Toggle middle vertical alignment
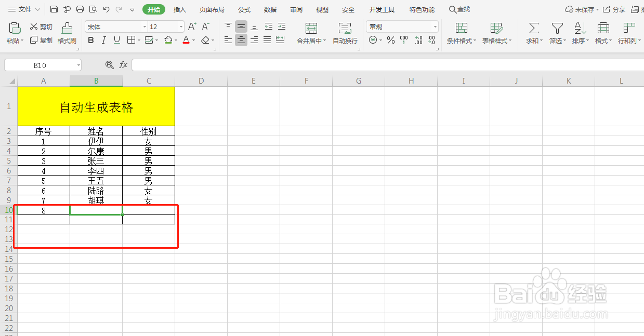 [x=241, y=26]
